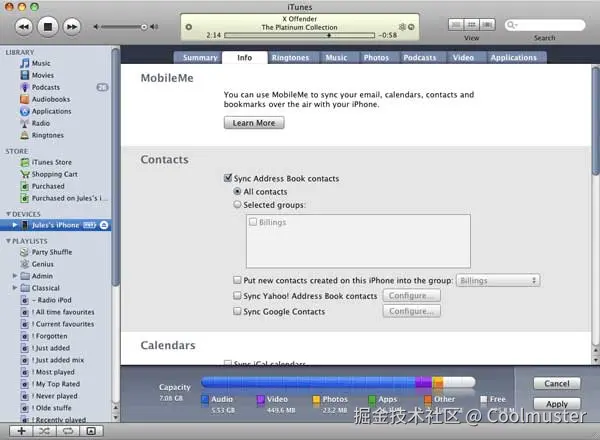Image resolution: width=600 pixels, height=440 pixels.
Task: Select grid view button
Action: (471, 25)
